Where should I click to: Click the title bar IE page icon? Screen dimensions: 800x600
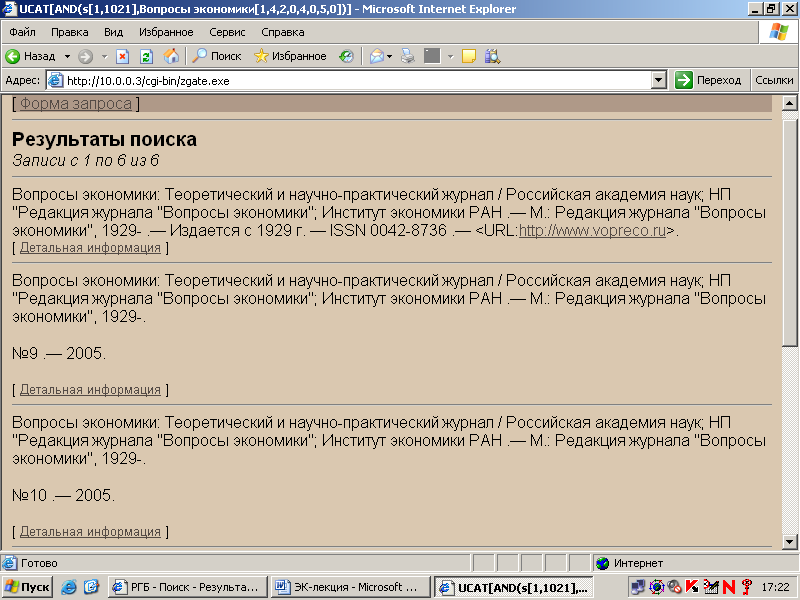click(9, 9)
